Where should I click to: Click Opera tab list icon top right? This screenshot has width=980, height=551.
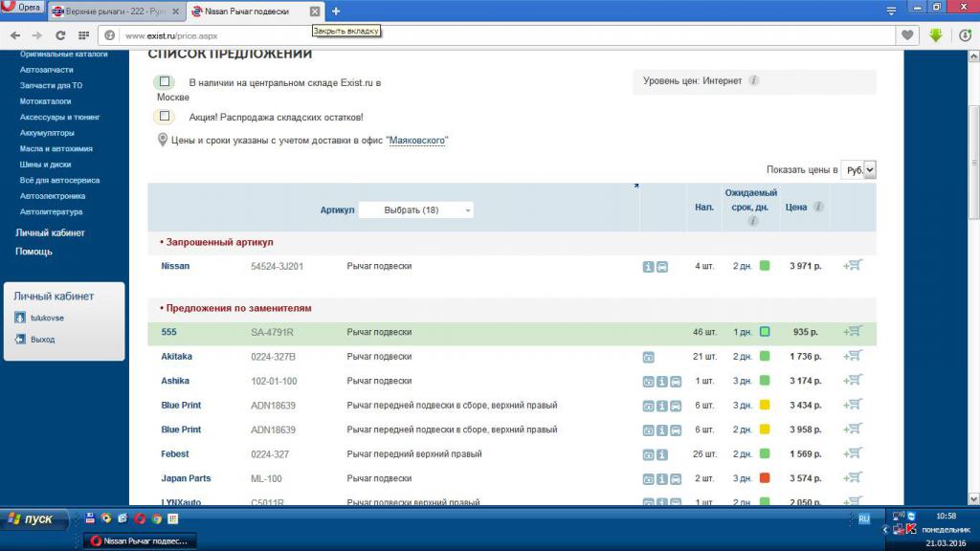(x=891, y=11)
